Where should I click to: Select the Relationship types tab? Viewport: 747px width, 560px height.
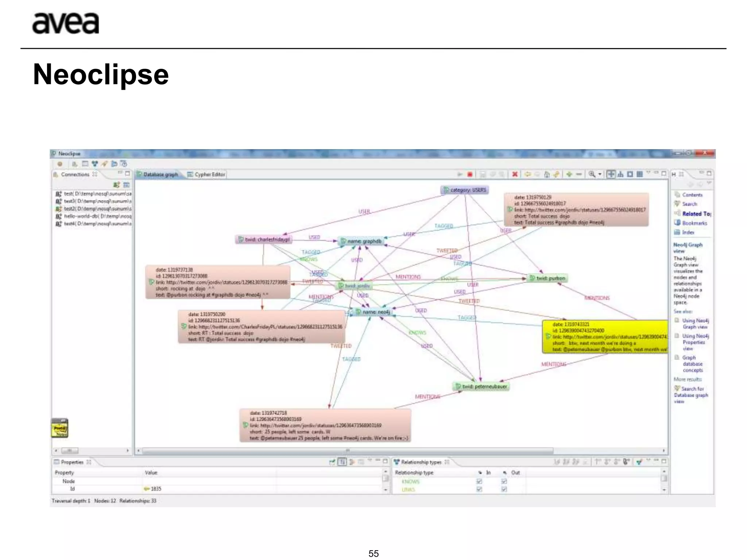pyautogui.click(x=421, y=462)
